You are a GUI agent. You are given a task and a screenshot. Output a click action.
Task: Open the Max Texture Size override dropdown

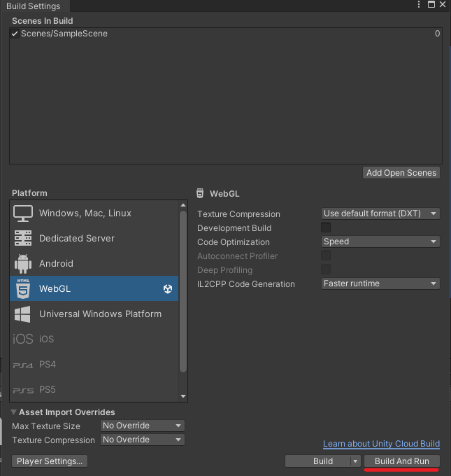(142, 426)
